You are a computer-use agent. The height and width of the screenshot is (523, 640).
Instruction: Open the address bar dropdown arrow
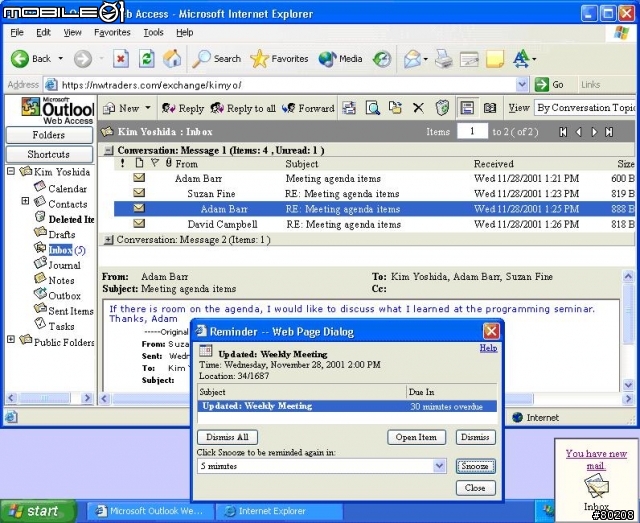coord(522,85)
